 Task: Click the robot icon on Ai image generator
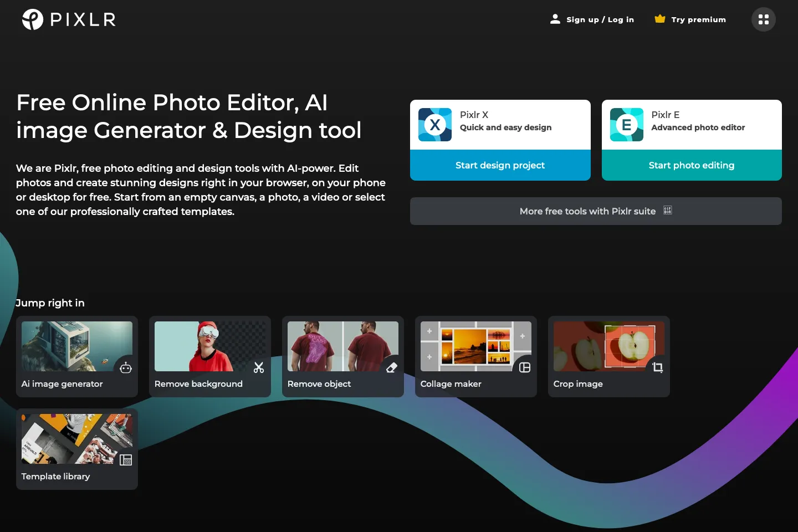pyautogui.click(x=126, y=367)
